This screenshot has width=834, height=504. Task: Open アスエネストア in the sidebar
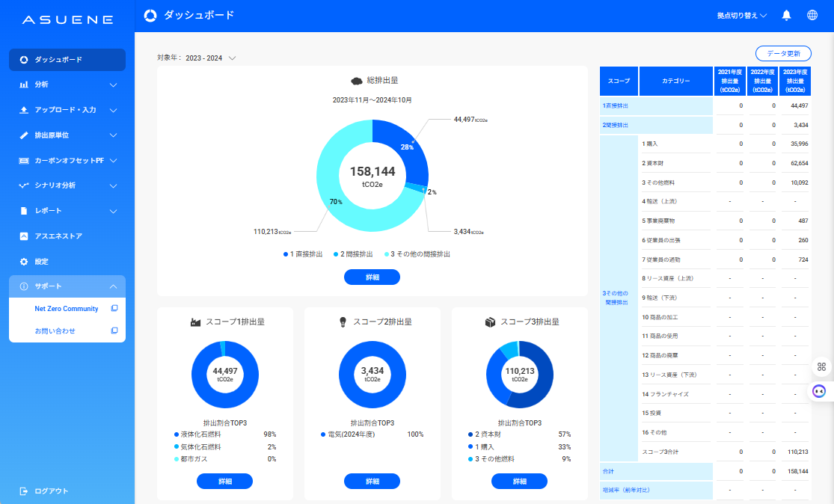click(67, 236)
